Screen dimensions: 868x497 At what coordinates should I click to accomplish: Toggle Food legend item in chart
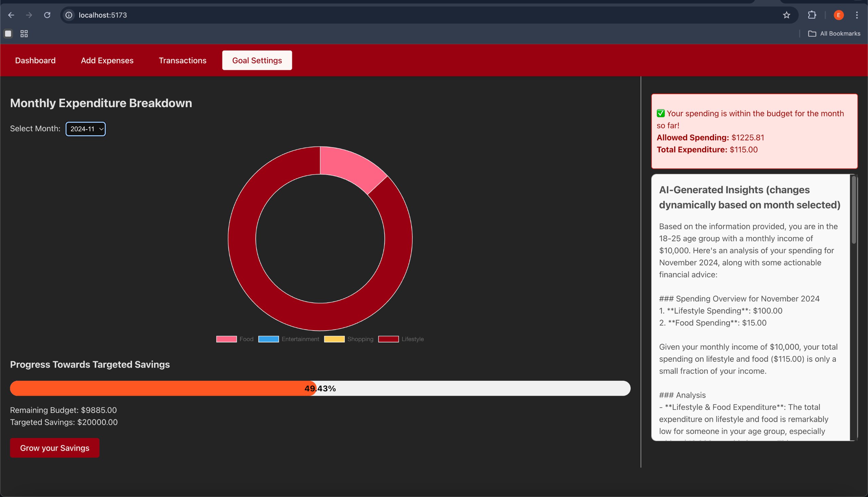pos(235,339)
